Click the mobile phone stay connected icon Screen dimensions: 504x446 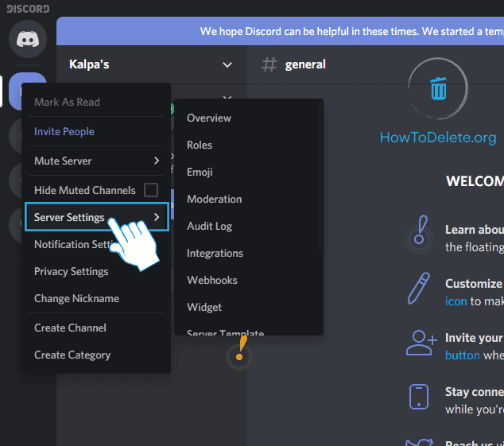pos(419,397)
